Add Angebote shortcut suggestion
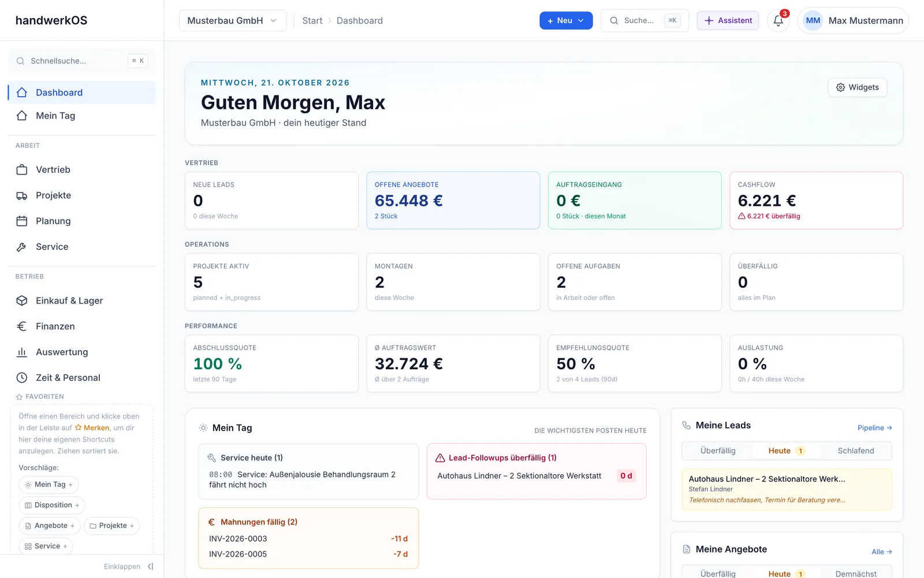 pyautogui.click(x=50, y=526)
